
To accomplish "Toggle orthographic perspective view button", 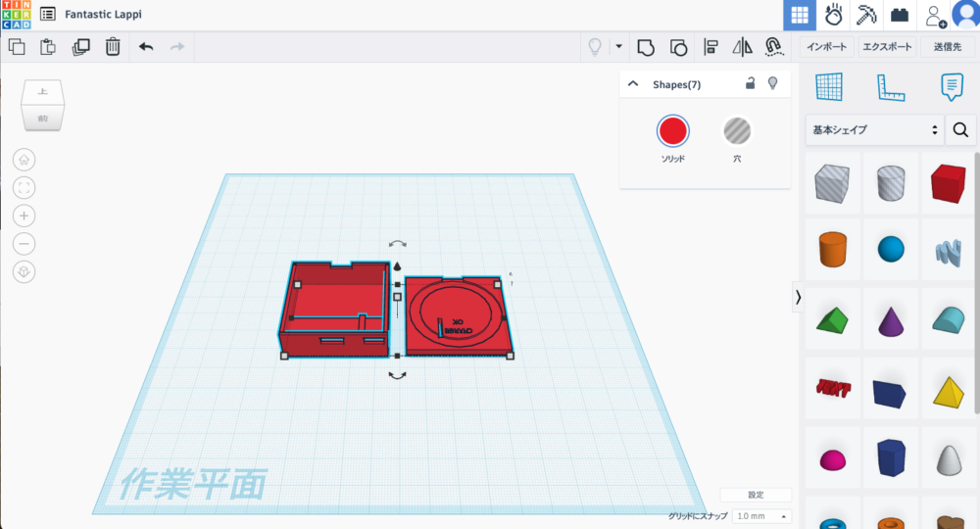I will coord(24,271).
